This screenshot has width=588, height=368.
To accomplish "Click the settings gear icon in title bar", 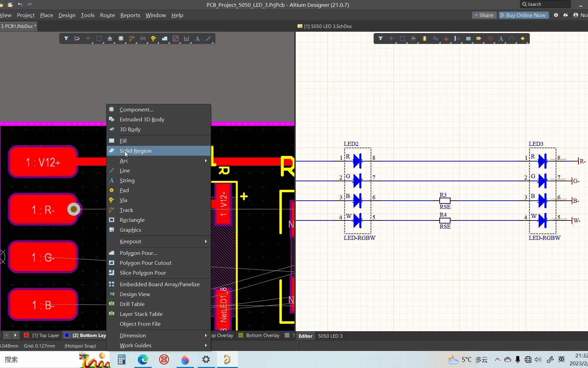I will (556, 15).
